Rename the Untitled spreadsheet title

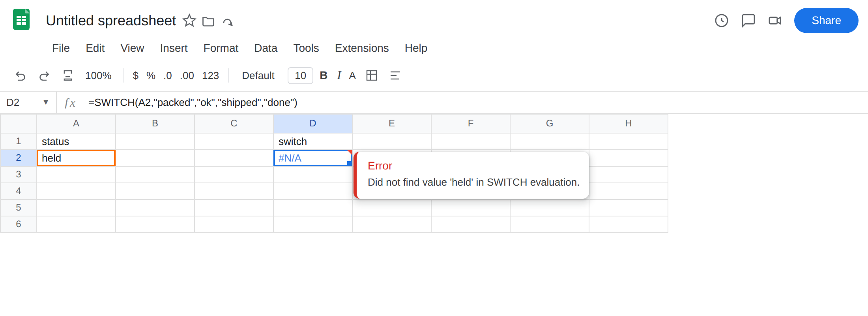[x=111, y=21]
